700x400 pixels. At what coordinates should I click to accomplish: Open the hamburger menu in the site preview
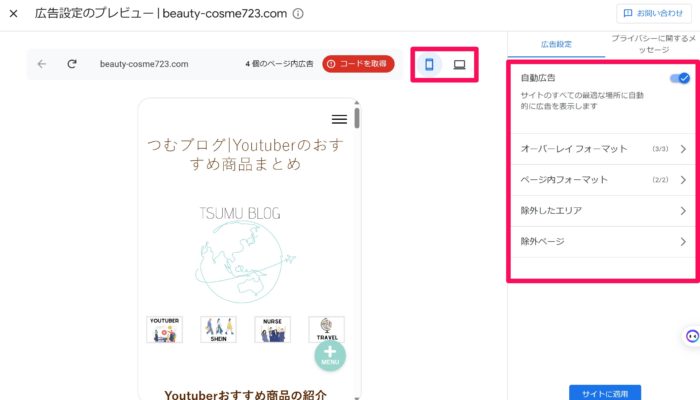click(339, 119)
